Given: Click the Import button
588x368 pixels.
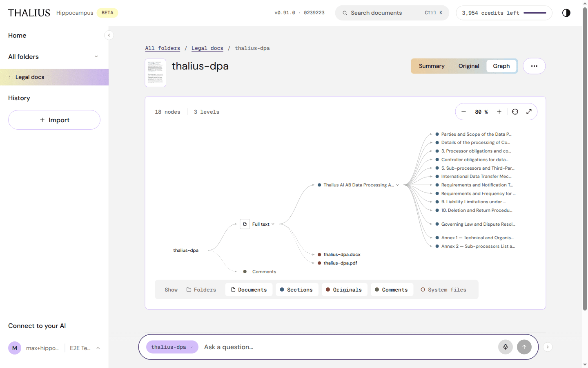Looking at the screenshot, I should coord(54,120).
